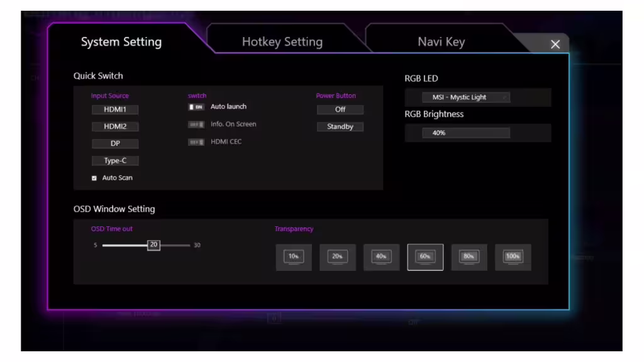Choose DP input source
The image size is (644, 362).
point(115,144)
